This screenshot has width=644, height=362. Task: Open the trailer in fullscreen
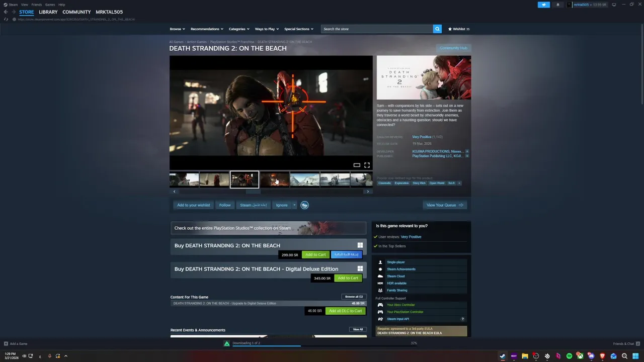point(367,165)
